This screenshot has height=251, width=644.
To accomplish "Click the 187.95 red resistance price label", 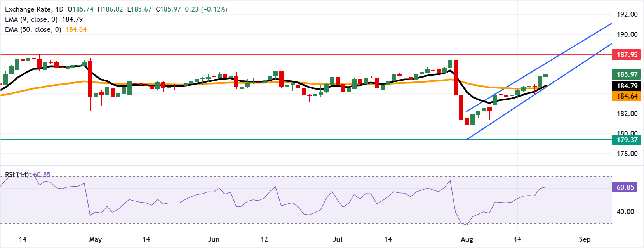I will pyautogui.click(x=626, y=55).
